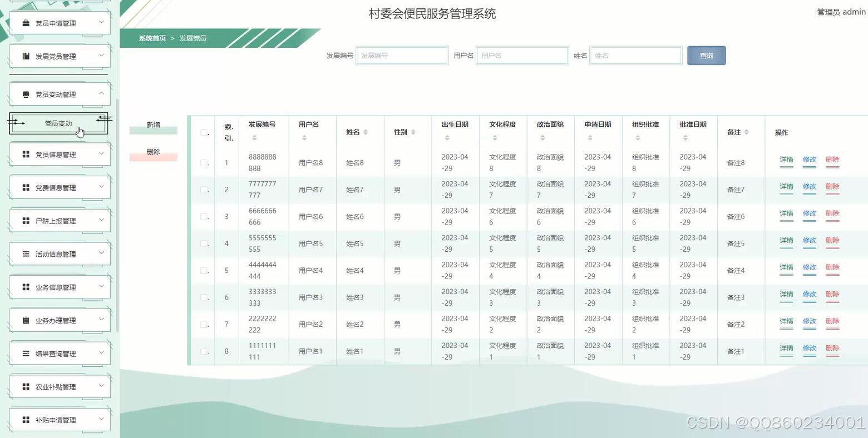Open the 结果查询管理 menu

click(59, 354)
